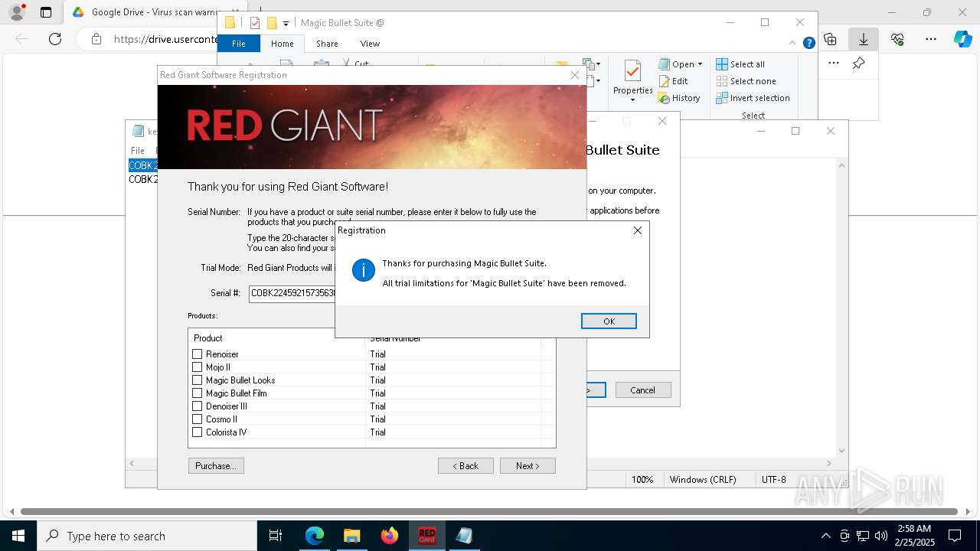Click the History icon in the Explorer ribbon
The image size is (980, 551).
tap(665, 98)
